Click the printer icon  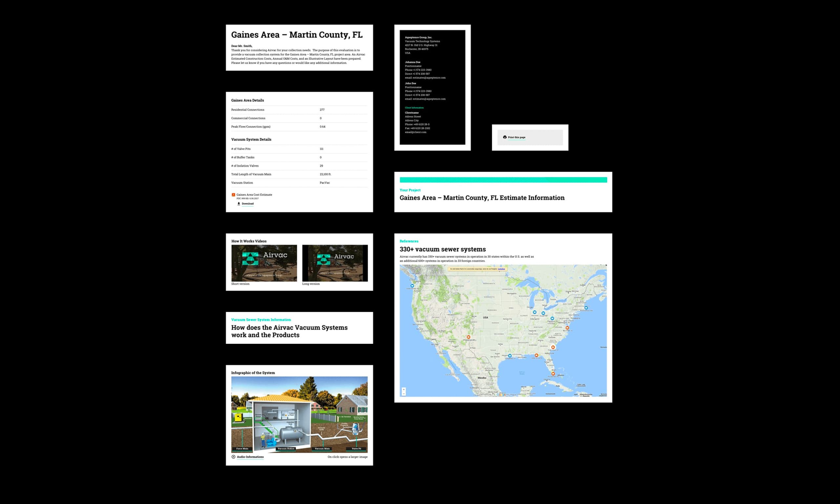505,137
